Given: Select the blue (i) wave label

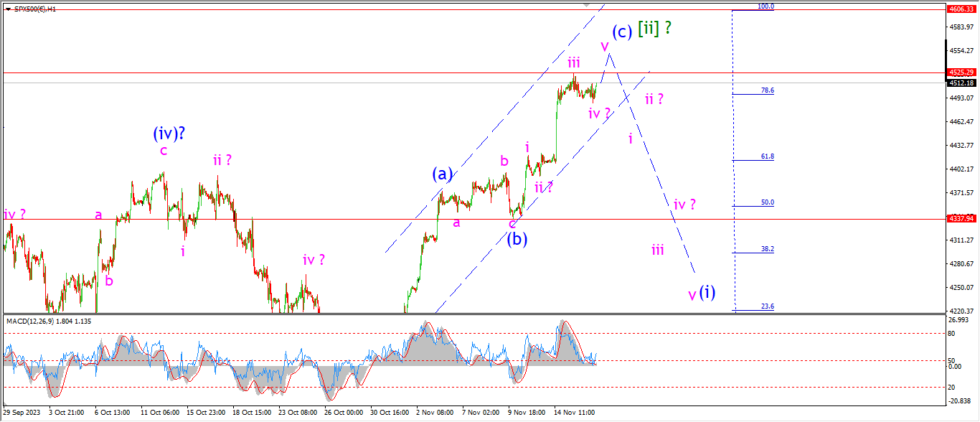Looking at the screenshot, I should coord(707,292).
